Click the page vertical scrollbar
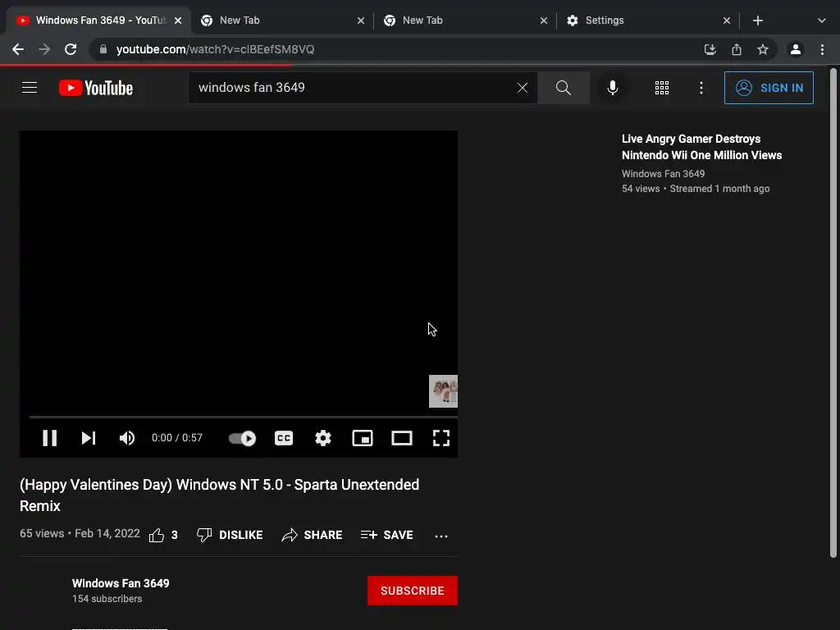This screenshot has height=630, width=840. (x=833, y=313)
